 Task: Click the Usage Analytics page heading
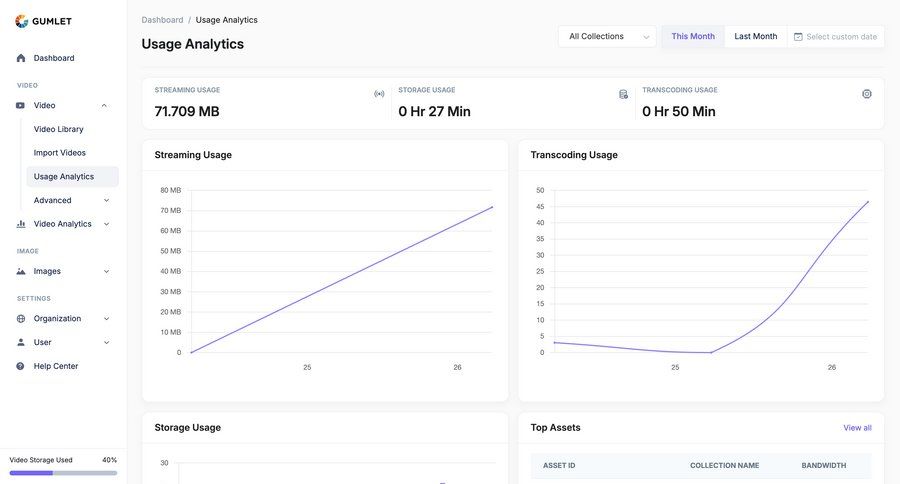[193, 44]
